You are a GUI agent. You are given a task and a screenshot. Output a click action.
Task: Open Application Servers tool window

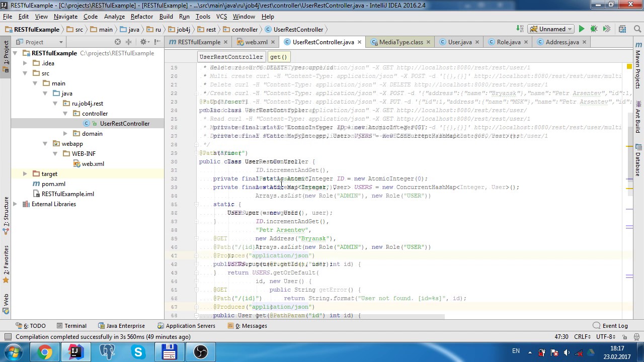click(x=186, y=326)
